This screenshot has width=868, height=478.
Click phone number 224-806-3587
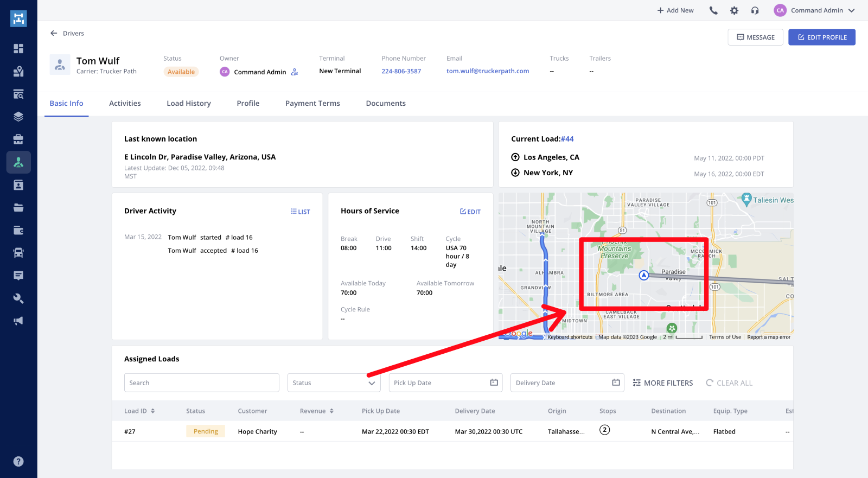pos(401,71)
